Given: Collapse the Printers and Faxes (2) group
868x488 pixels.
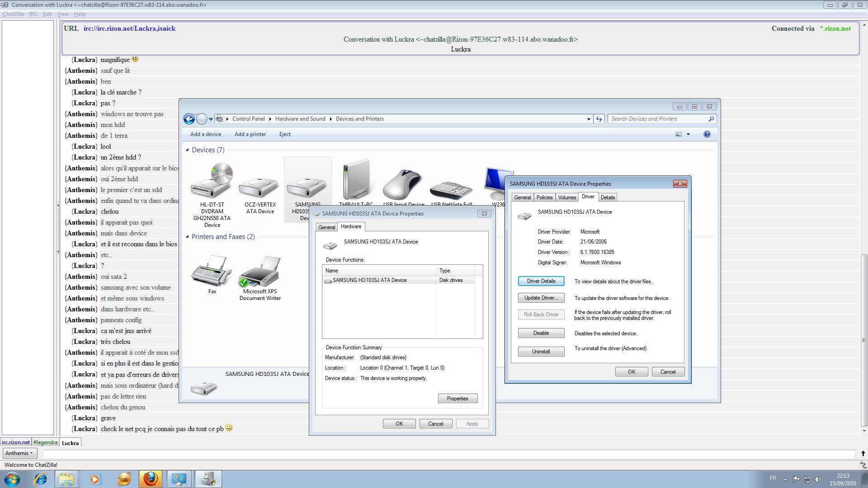Looking at the screenshot, I should coord(187,237).
